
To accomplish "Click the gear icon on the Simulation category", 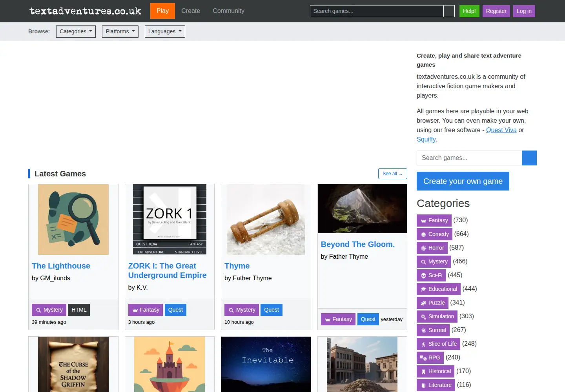I will pos(423,317).
